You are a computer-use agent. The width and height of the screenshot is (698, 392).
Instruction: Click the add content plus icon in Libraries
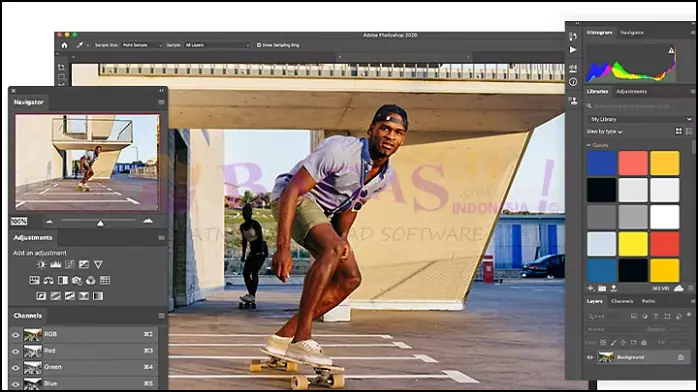point(591,288)
